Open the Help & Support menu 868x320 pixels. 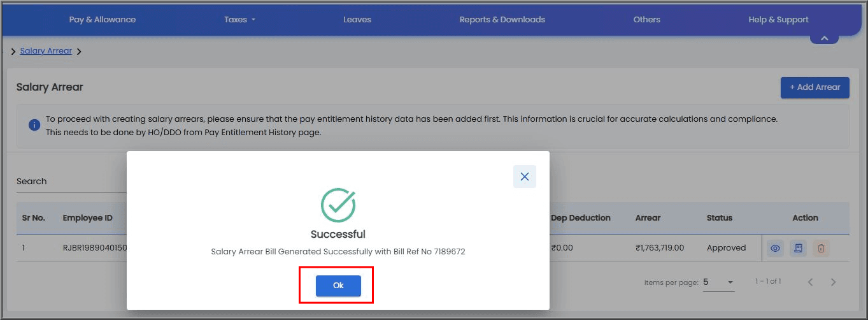(778, 20)
